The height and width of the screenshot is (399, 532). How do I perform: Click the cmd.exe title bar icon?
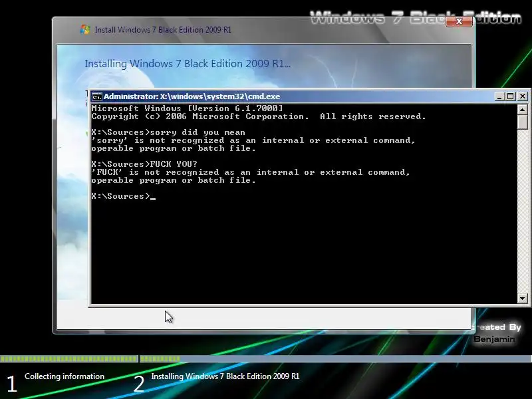[96, 96]
